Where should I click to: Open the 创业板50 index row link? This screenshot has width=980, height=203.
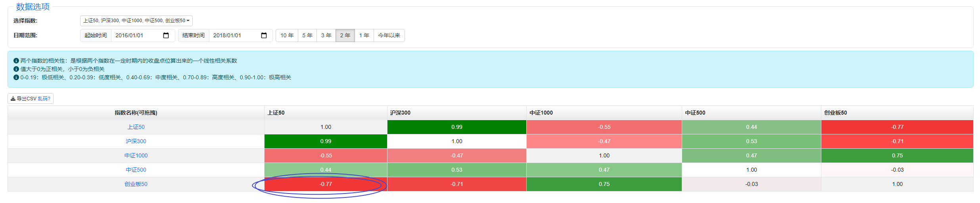[136, 184]
